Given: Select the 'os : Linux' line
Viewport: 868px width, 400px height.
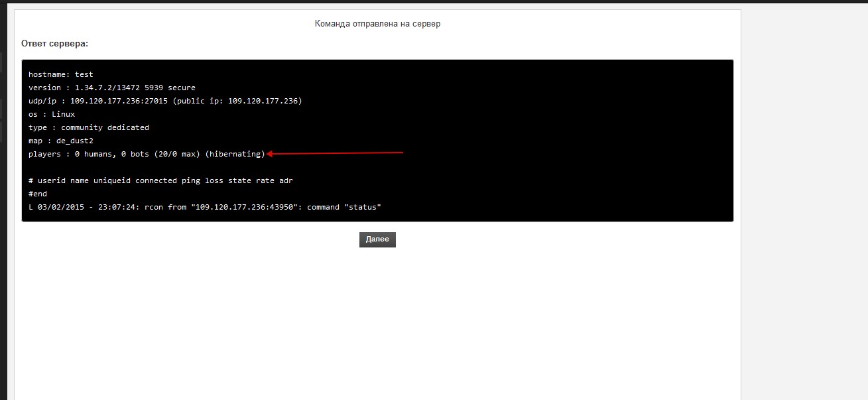Looking at the screenshot, I should [x=52, y=114].
